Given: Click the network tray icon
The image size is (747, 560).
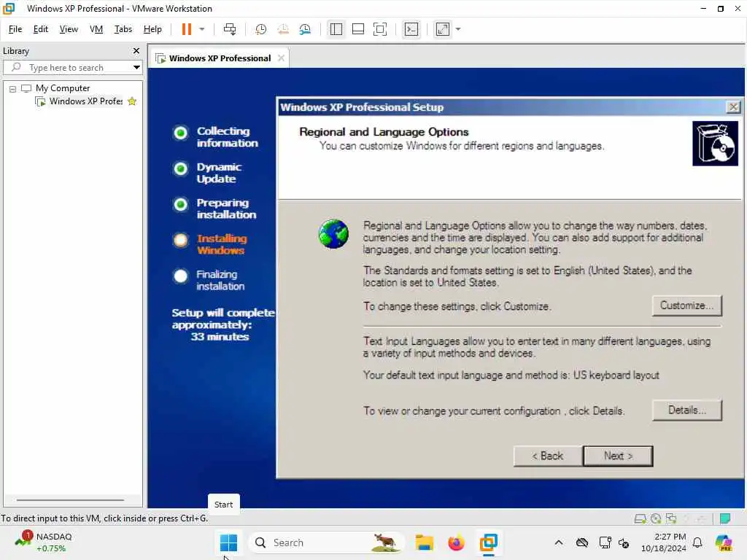Looking at the screenshot, I should [x=605, y=542].
